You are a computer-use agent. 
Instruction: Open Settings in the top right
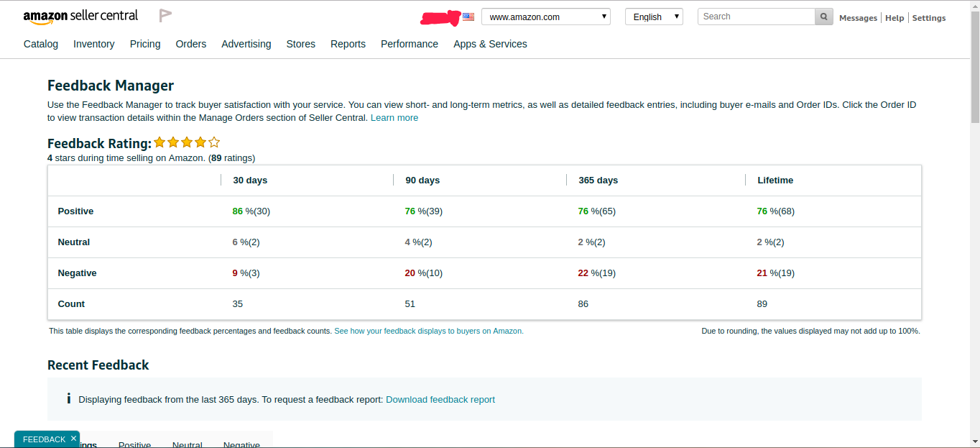tap(928, 18)
